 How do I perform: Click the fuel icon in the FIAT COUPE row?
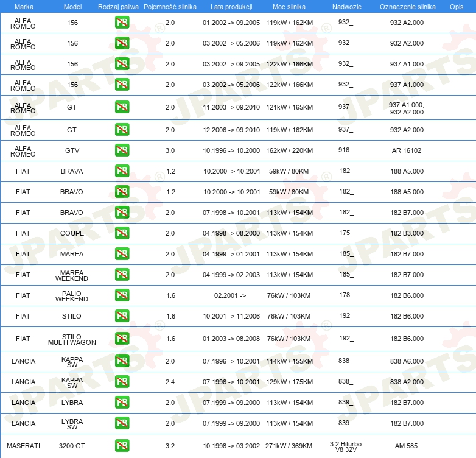coord(122,233)
